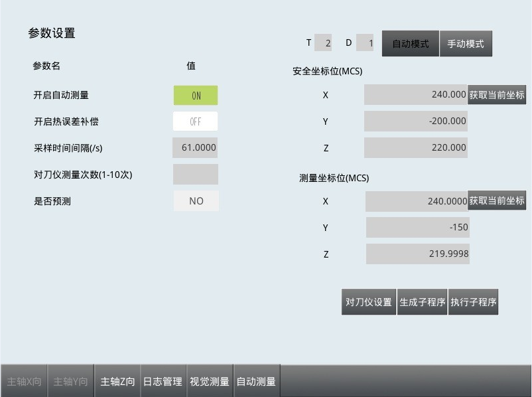Click the empty 对刀仪测量次数 input field
The image size is (532, 397).
pyautogui.click(x=196, y=175)
